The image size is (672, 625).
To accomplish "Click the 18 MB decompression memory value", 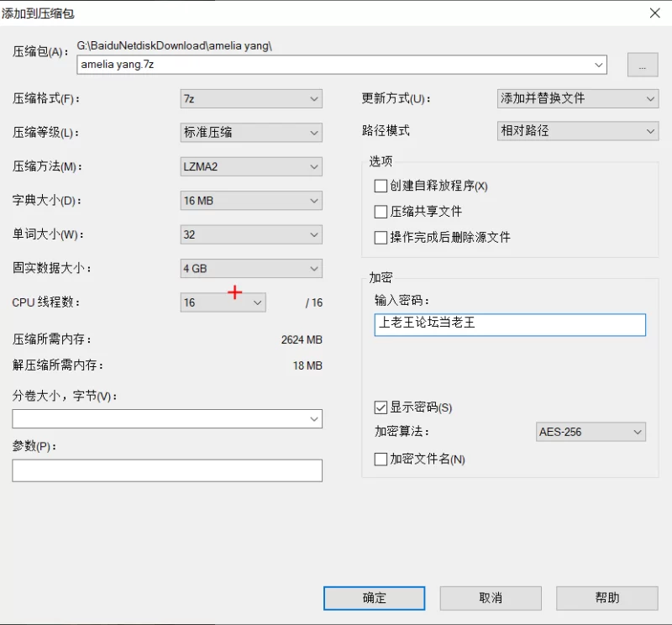I will pos(307,365).
